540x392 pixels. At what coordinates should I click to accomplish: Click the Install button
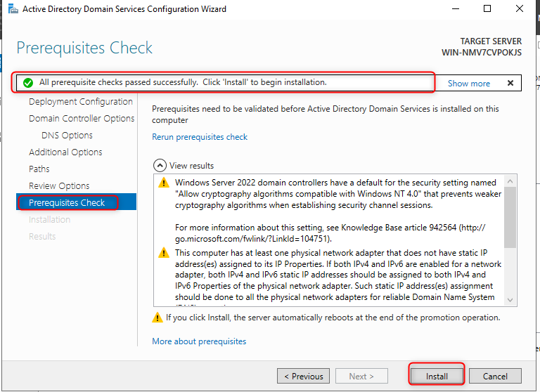437,376
